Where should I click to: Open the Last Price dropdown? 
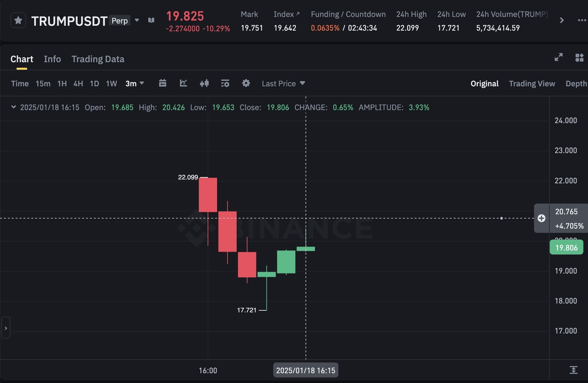[x=284, y=84]
